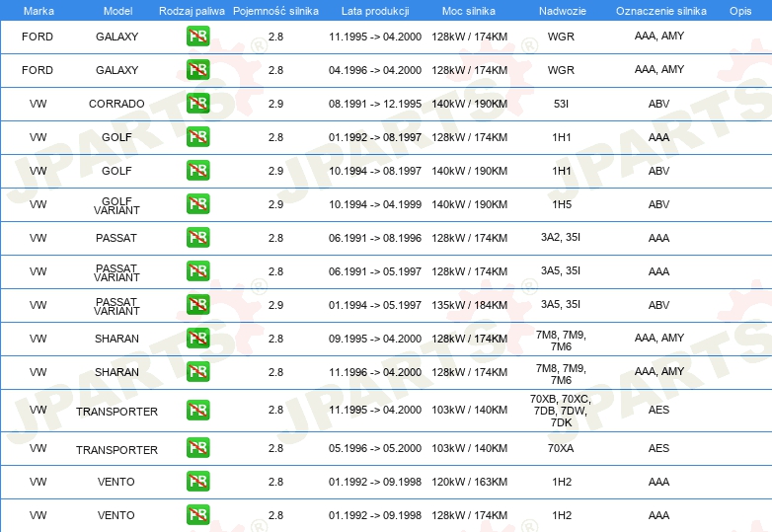Screen dimensions: 772x532
Task: Select date range 11.1996 -> 04.2000
Action: click(375, 372)
